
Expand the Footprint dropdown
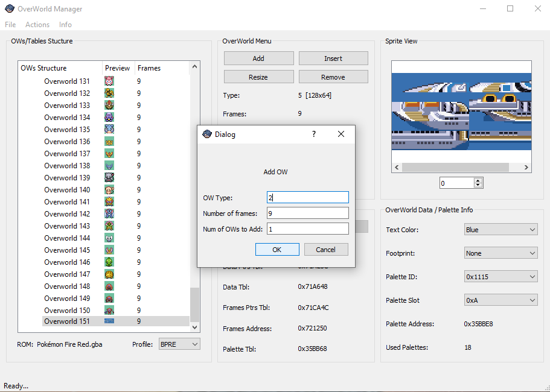click(x=500, y=253)
